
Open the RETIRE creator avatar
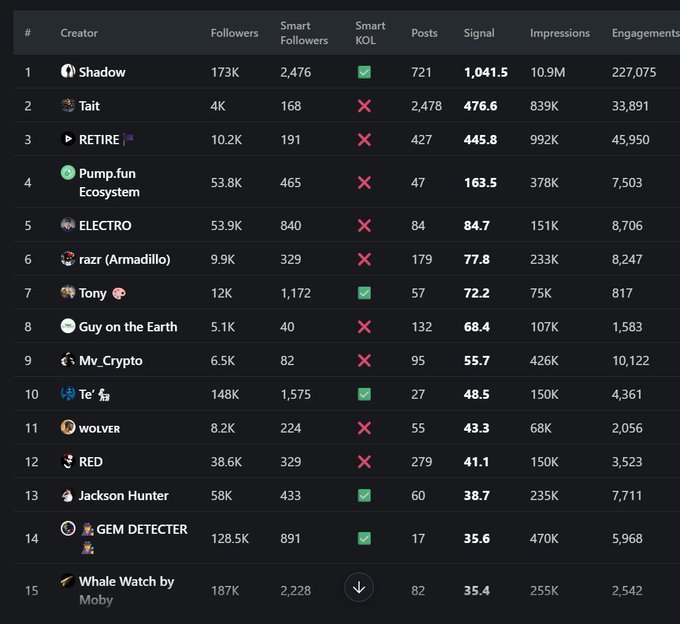pyautogui.click(x=68, y=138)
